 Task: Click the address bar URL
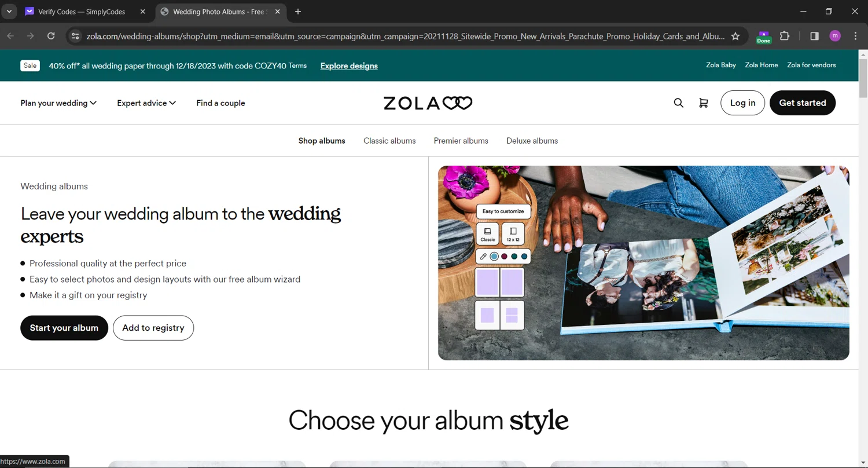pos(405,36)
